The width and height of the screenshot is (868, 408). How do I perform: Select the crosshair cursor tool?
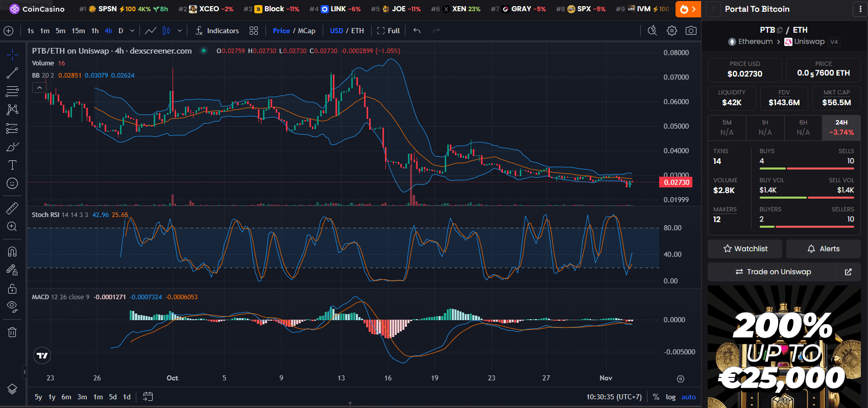(x=12, y=55)
